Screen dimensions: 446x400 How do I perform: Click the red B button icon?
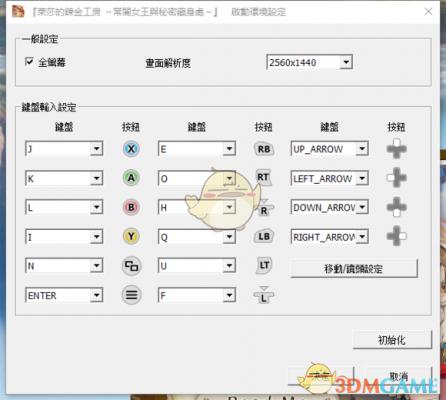131,207
